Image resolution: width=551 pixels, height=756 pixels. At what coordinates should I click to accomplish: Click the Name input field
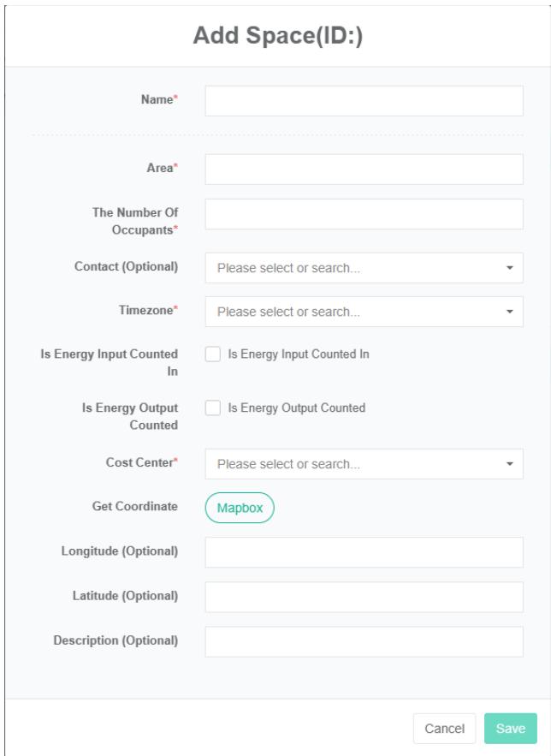click(364, 101)
